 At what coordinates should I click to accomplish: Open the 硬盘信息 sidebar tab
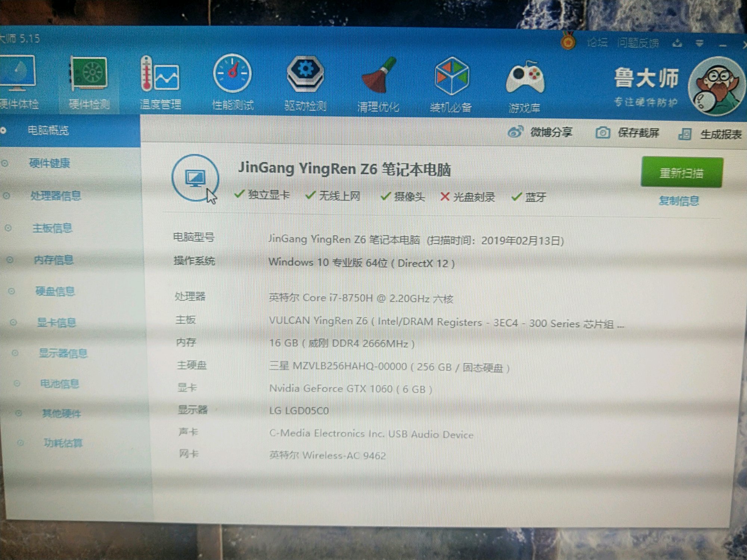tap(55, 291)
